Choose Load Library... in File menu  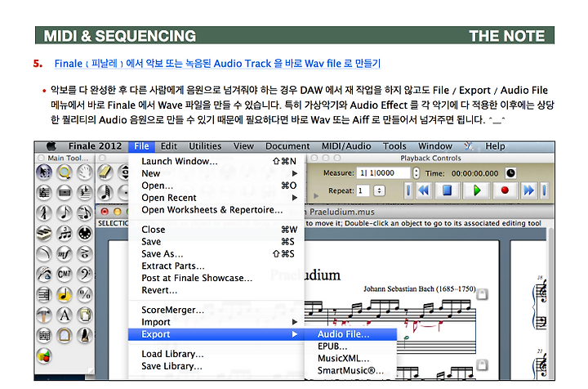coord(216,354)
